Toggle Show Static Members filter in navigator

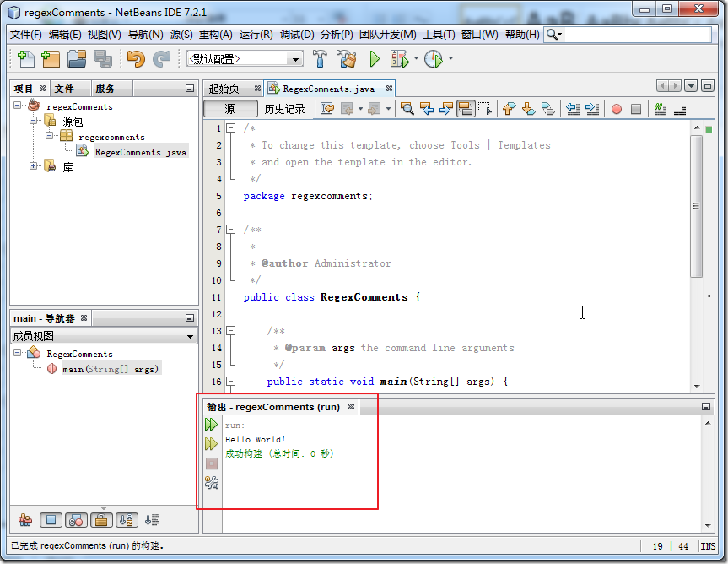pos(76,520)
